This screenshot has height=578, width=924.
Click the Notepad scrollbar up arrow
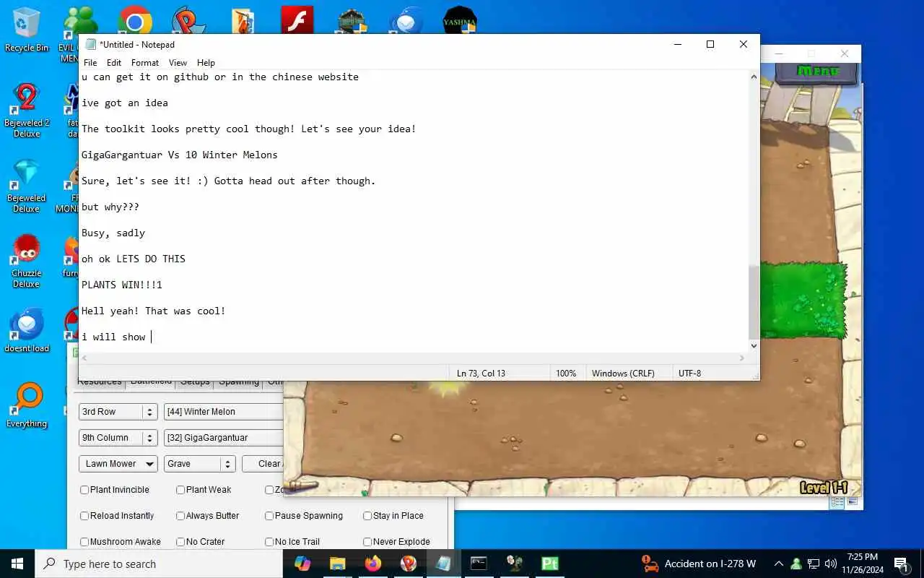tap(754, 77)
